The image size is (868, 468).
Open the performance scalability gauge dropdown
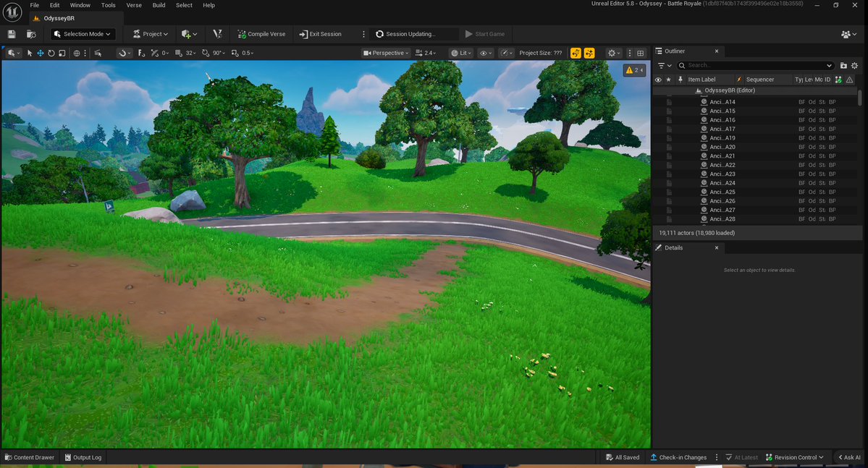(506, 53)
